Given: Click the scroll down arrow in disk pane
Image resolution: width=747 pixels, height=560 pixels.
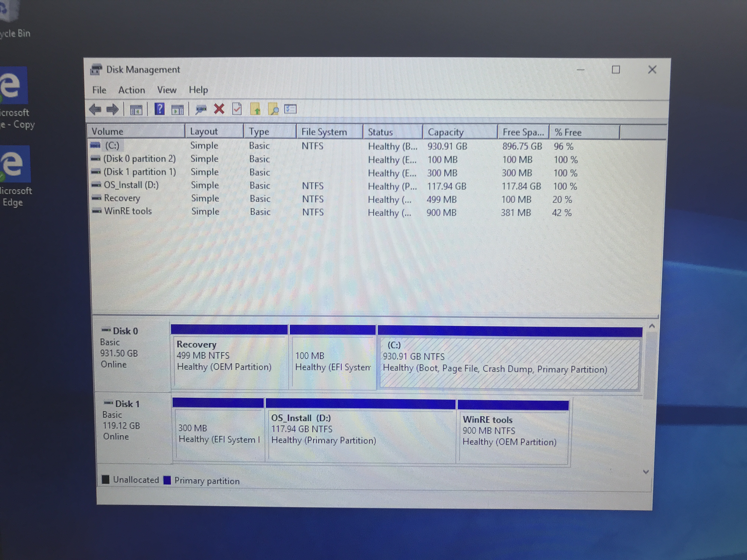Looking at the screenshot, I should coord(646,472).
